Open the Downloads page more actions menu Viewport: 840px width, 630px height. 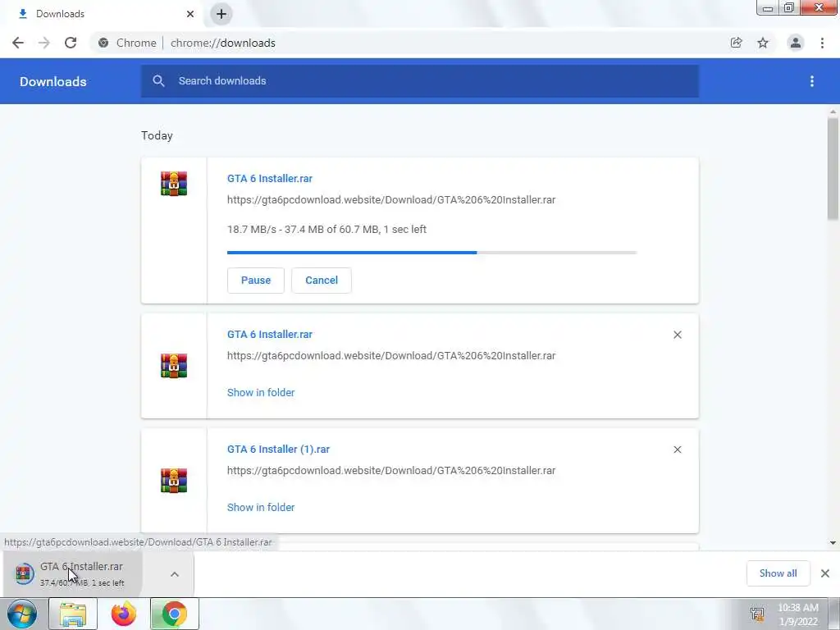pos(812,81)
